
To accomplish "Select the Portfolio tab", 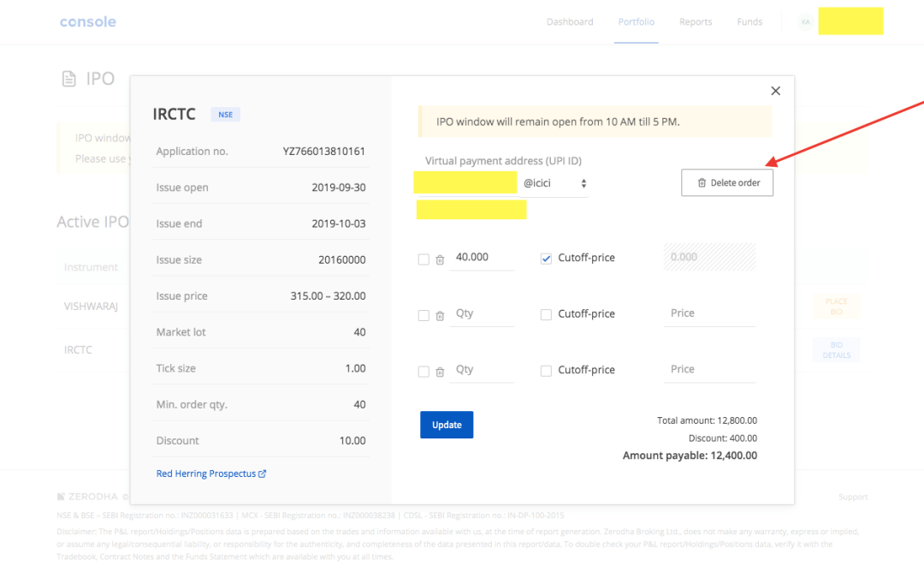I will (636, 21).
